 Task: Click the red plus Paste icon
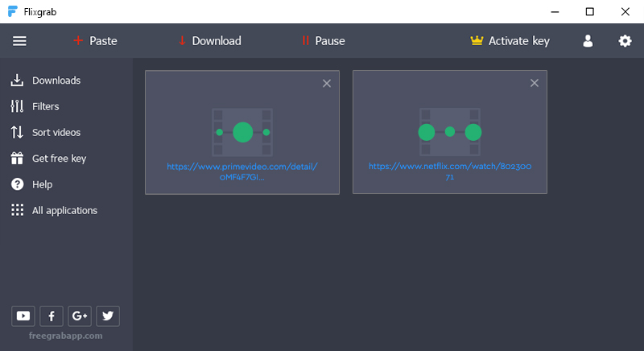pyautogui.click(x=78, y=40)
